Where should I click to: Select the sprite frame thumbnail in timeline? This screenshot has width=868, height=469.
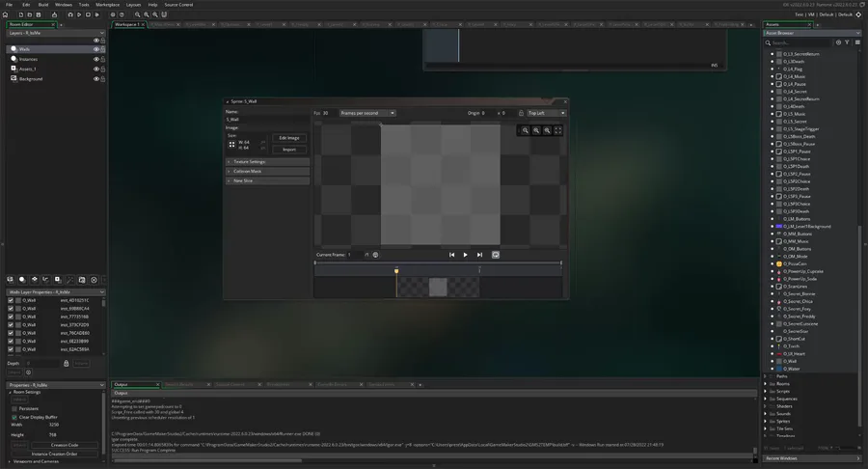click(x=438, y=288)
